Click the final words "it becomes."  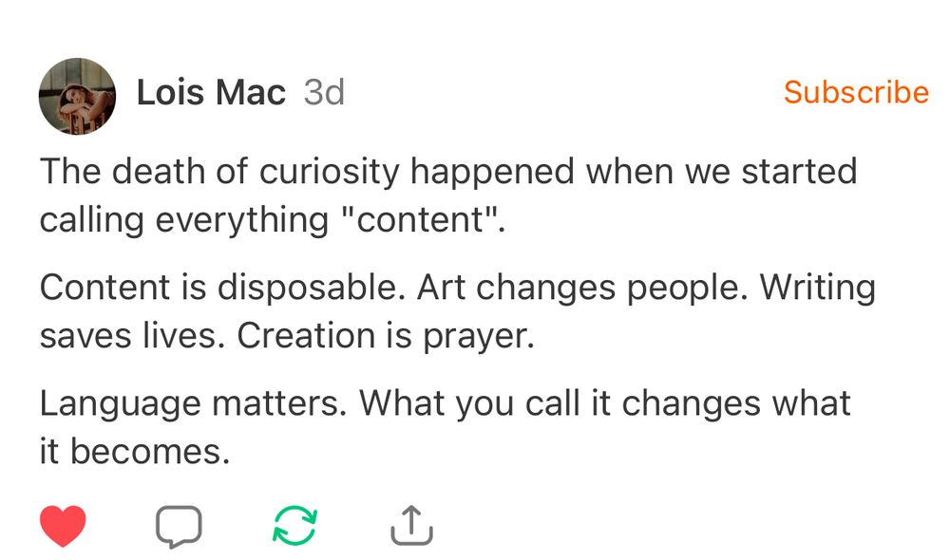click(x=135, y=451)
